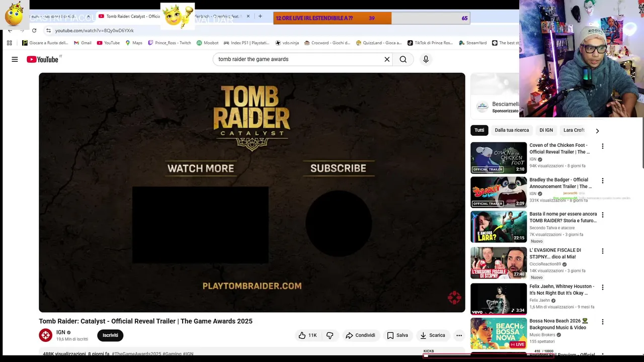
Task: Clear the search box with the X
Action: click(387, 59)
